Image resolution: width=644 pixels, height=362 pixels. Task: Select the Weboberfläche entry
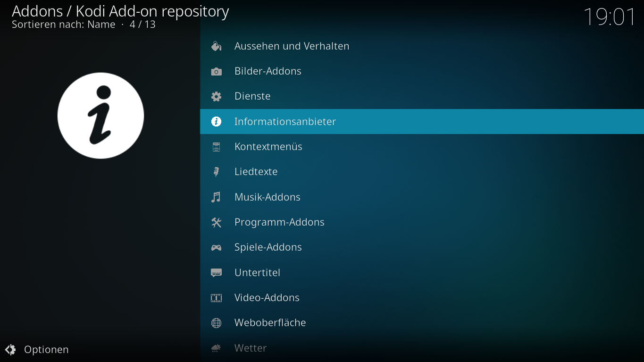(x=422, y=323)
